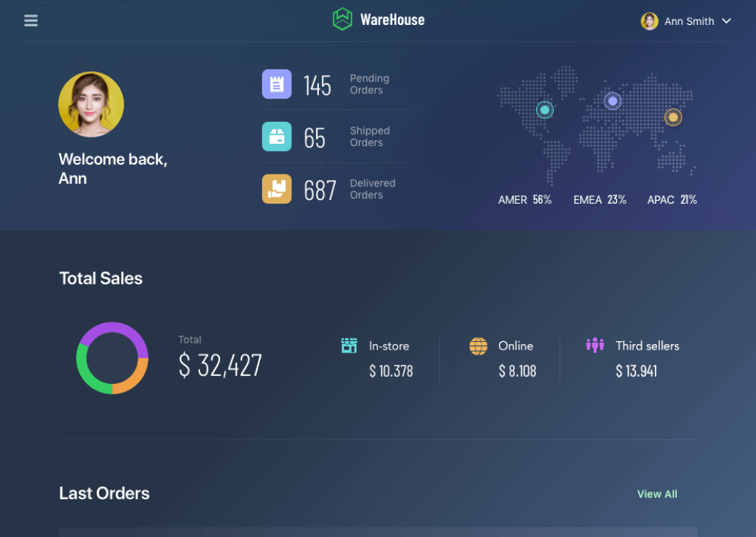Image resolution: width=756 pixels, height=537 pixels.
Task: Select the orange APAC map marker
Action: pos(673,118)
